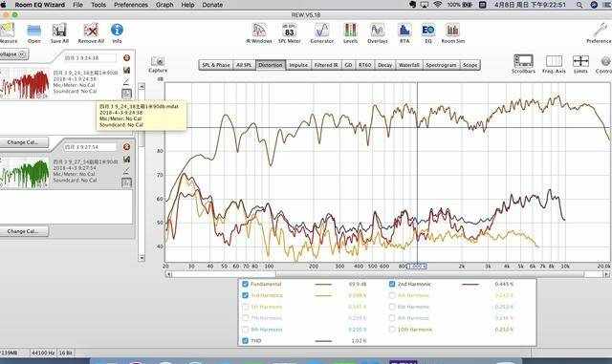Open the RTA analyzer
Image resolution: width=612 pixels, height=364 pixels.
click(x=404, y=33)
